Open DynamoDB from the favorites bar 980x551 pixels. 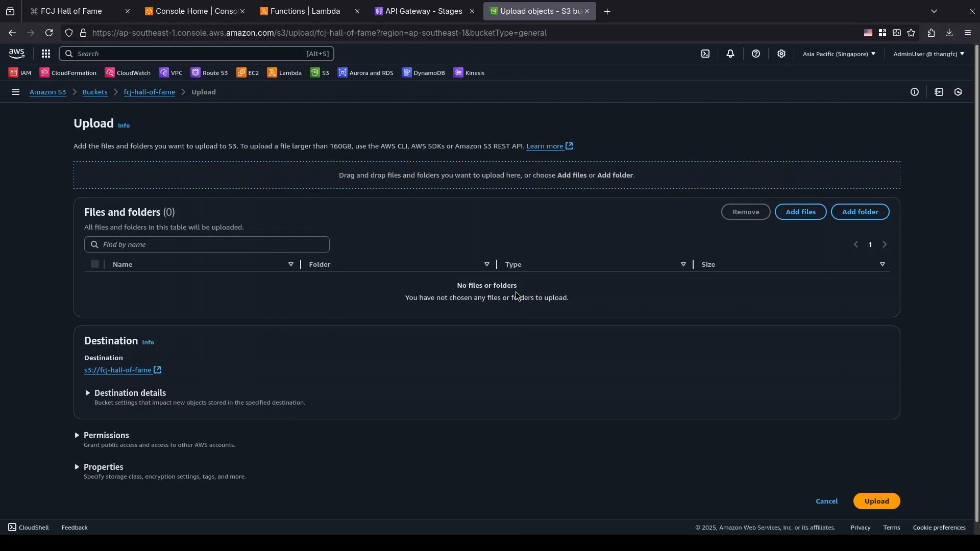tap(424, 73)
